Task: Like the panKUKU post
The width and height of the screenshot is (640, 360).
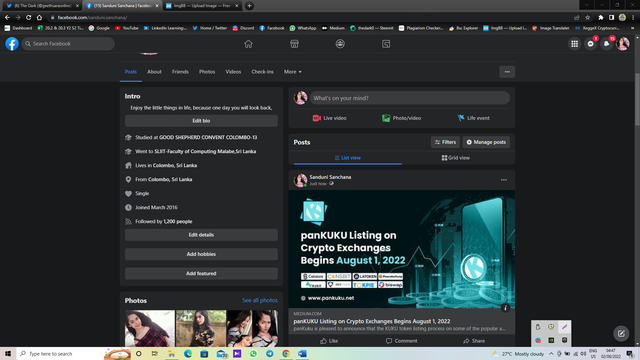Action: tap(329, 341)
